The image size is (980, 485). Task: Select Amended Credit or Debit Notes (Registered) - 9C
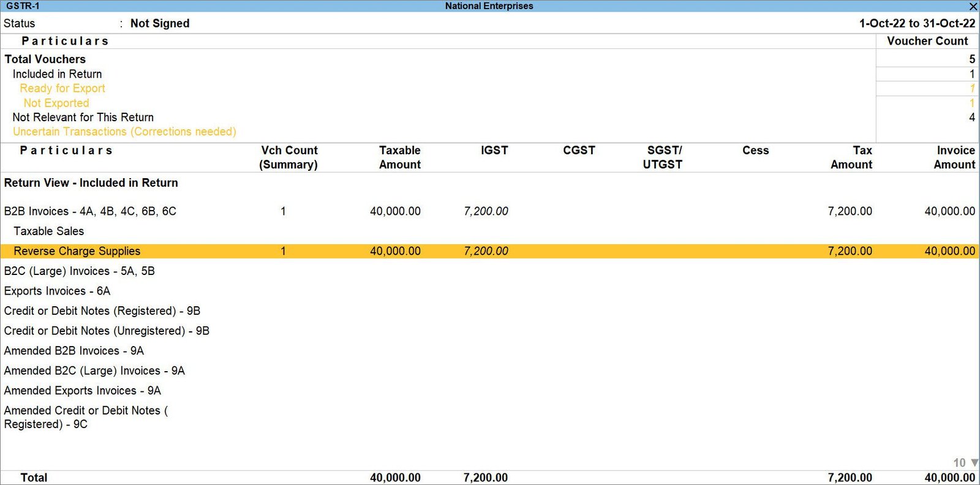(x=86, y=417)
